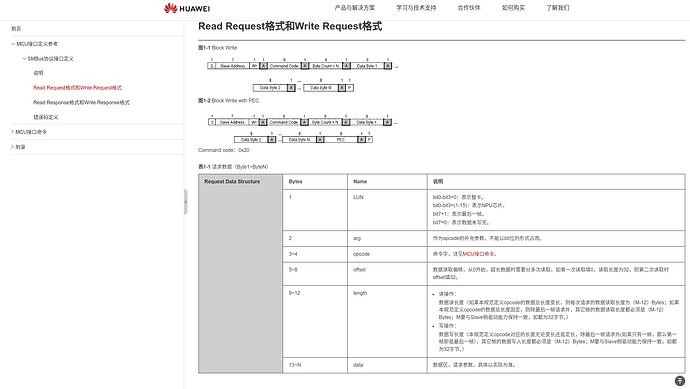This screenshot has width=690, height=389.
Task: Click the Block Write with PEC diagram image
Action: point(303,129)
